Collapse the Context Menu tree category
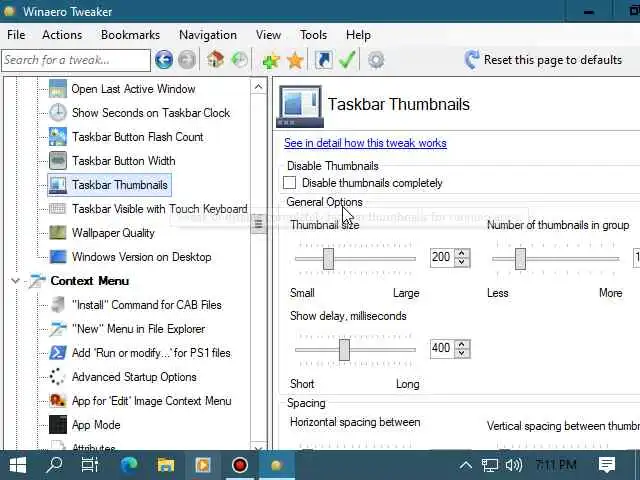640x480 pixels. tap(16, 281)
